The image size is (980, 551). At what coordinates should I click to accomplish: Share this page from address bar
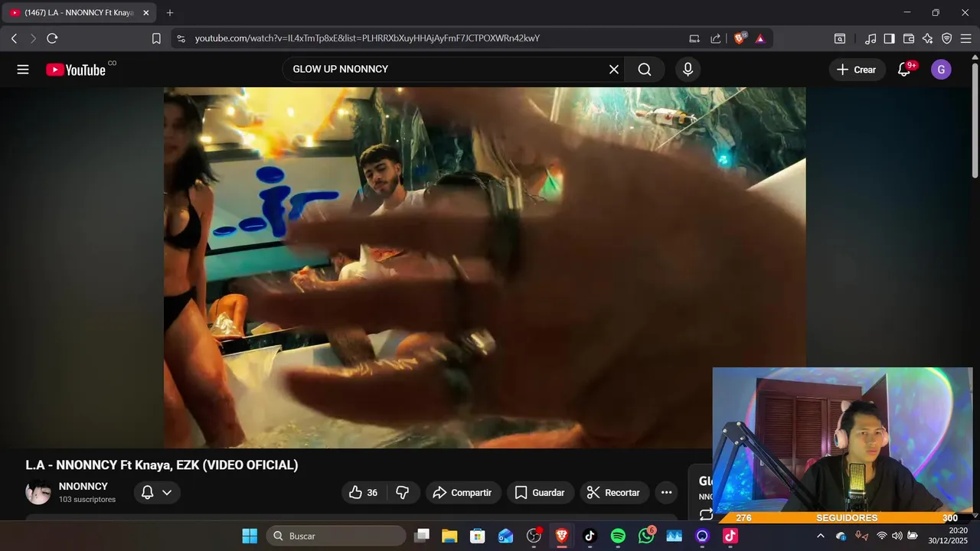716,38
